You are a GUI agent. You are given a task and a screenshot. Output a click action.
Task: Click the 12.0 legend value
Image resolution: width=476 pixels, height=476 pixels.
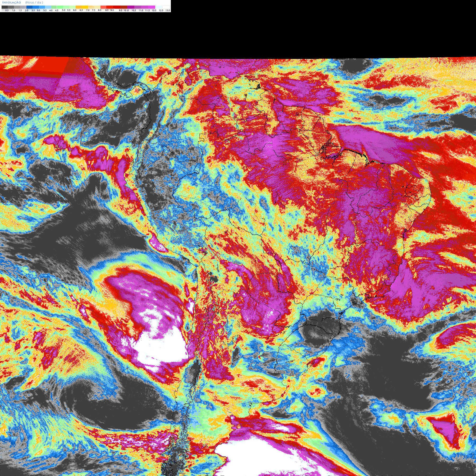coord(154,10)
